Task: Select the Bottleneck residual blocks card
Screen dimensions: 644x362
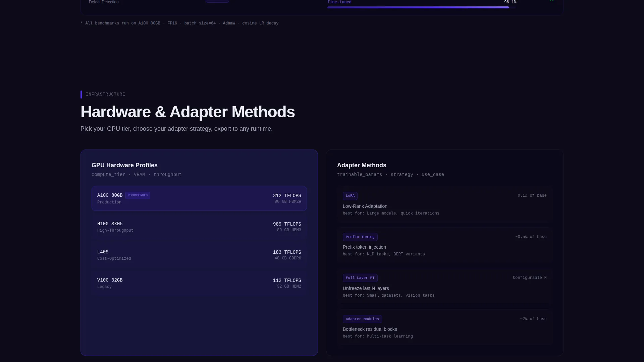Action: click(444, 327)
